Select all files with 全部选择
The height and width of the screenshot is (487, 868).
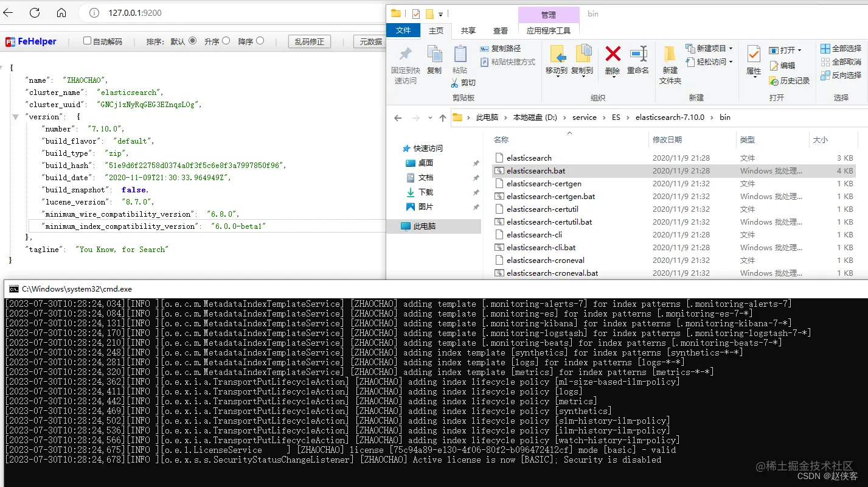pyautogui.click(x=841, y=48)
